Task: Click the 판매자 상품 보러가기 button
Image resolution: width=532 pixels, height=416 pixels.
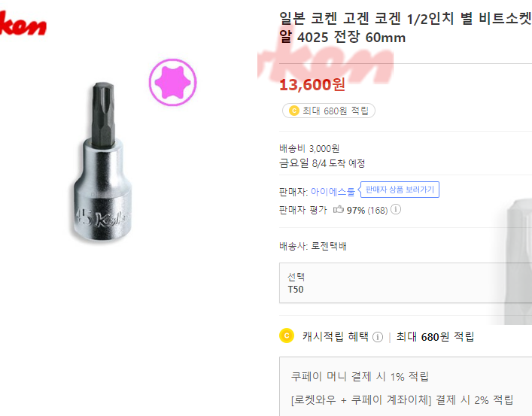Action: point(400,190)
